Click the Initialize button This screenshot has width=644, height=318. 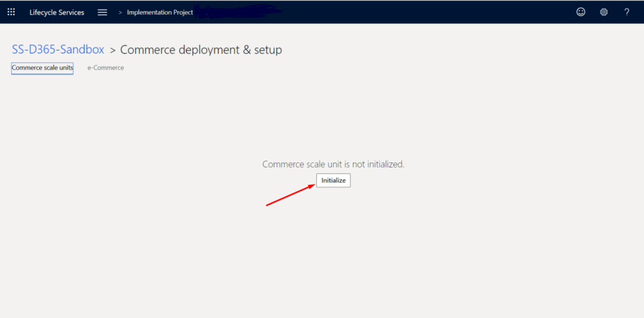click(333, 180)
